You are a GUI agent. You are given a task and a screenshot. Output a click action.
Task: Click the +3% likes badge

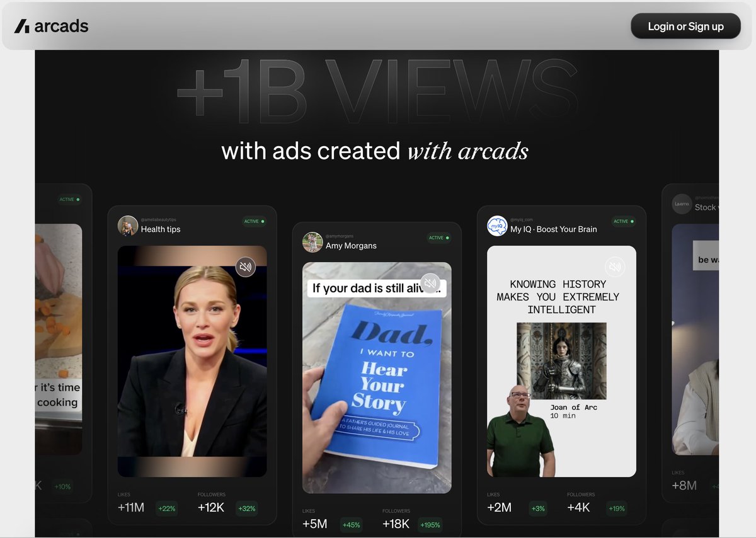[538, 508]
